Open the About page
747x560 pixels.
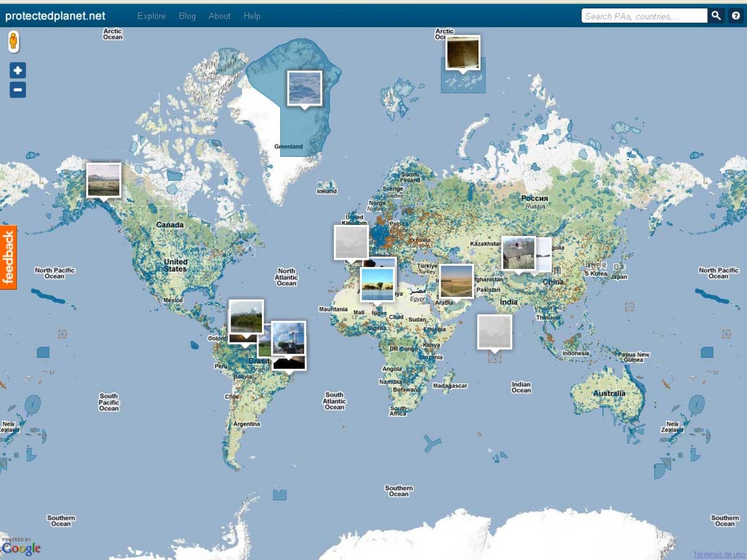(x=219, y=16)
